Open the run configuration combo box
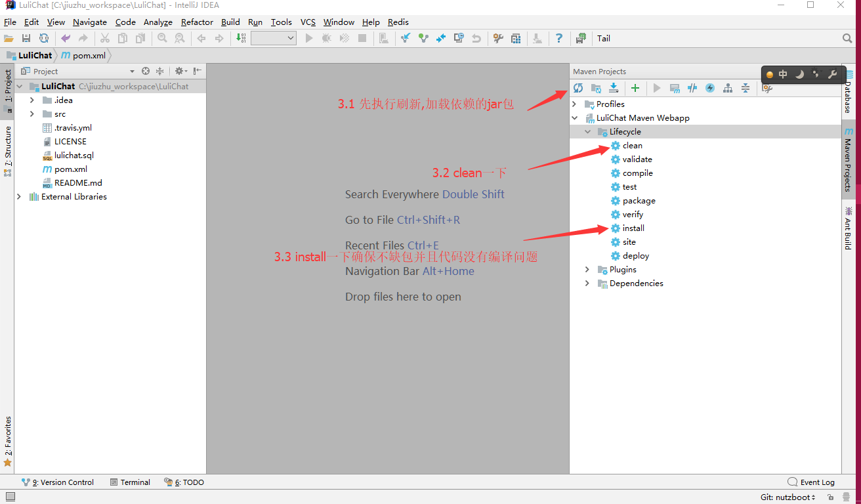This screenshot has width=861, height=504. point(274,39)
